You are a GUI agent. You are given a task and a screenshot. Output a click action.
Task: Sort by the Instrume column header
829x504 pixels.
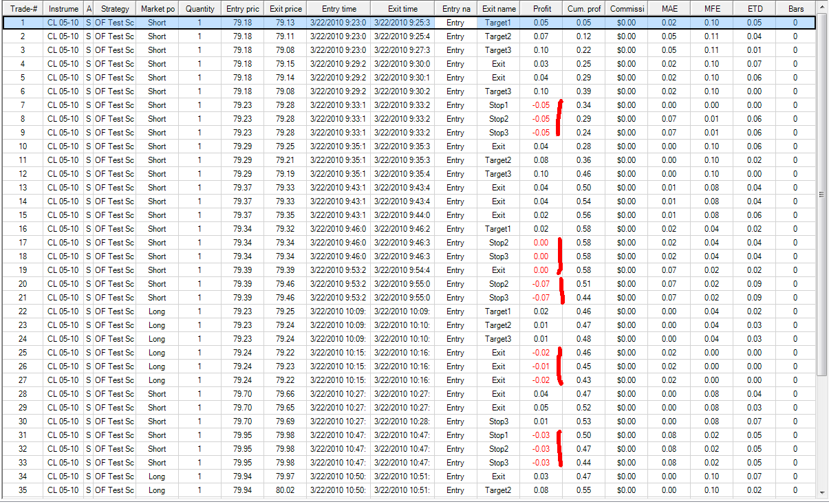pyautogui.click(x=63, y=9)
